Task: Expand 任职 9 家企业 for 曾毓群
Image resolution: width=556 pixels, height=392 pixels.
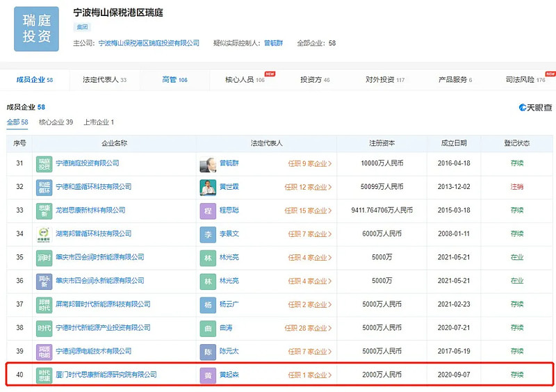Action: [x=309, y=164]
